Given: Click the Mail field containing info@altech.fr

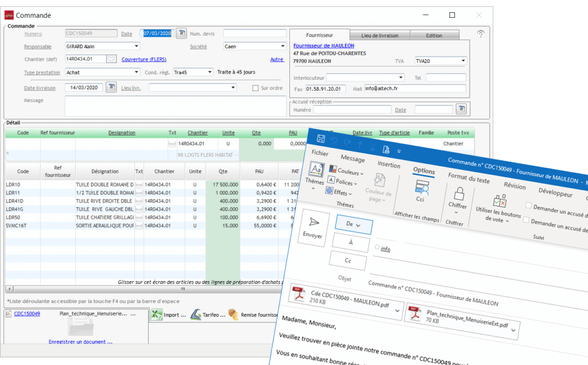Looking at the screenshot, I should pyautogui.click(x=415, y=88).
